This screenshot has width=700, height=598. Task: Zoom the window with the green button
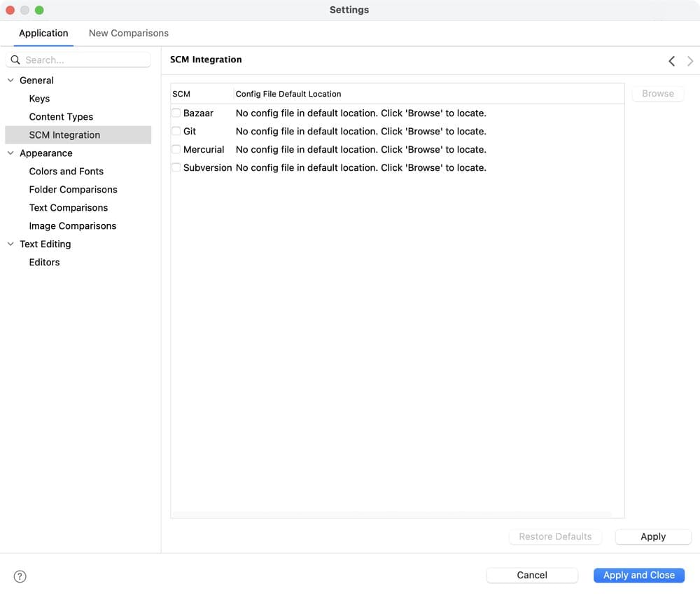pos(39,10)
